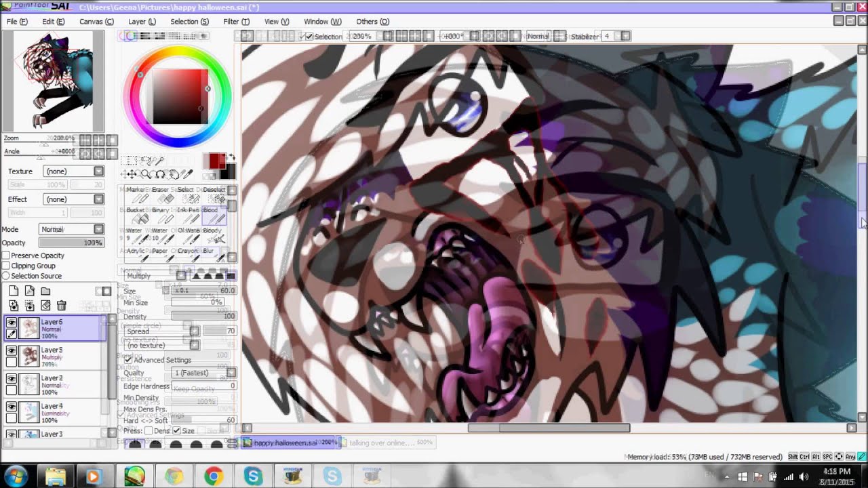Select the Selection Source radio button
This screenshot has height=488, width=868.
pyautogui.click(x=6, y=276)
